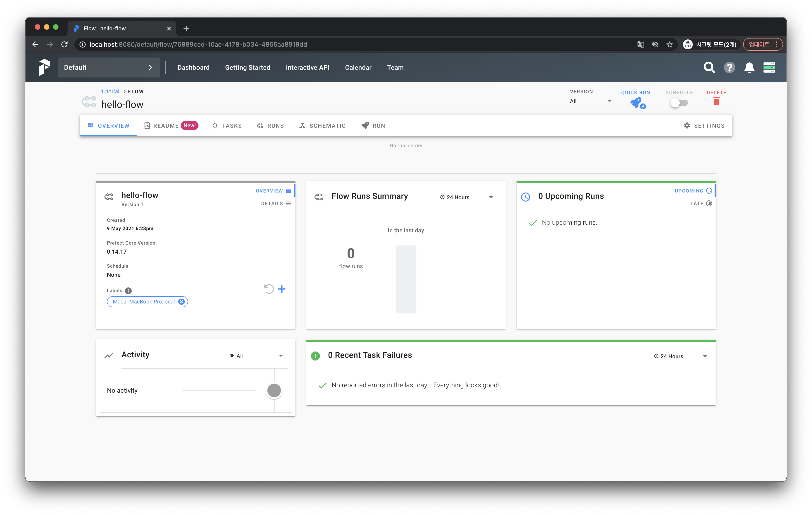Click the add label plus icon
The height and width of the screenshot is (515, 812).
pos(282,289)
